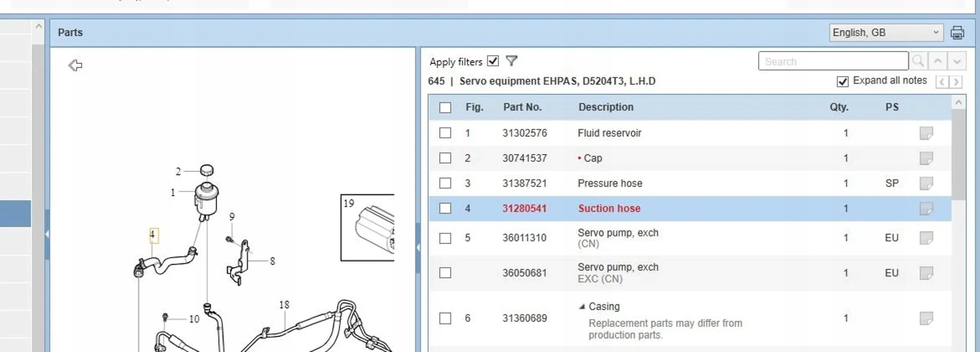
Task: Click callout 8 in the parts diagram
Action: pos(272,261)
